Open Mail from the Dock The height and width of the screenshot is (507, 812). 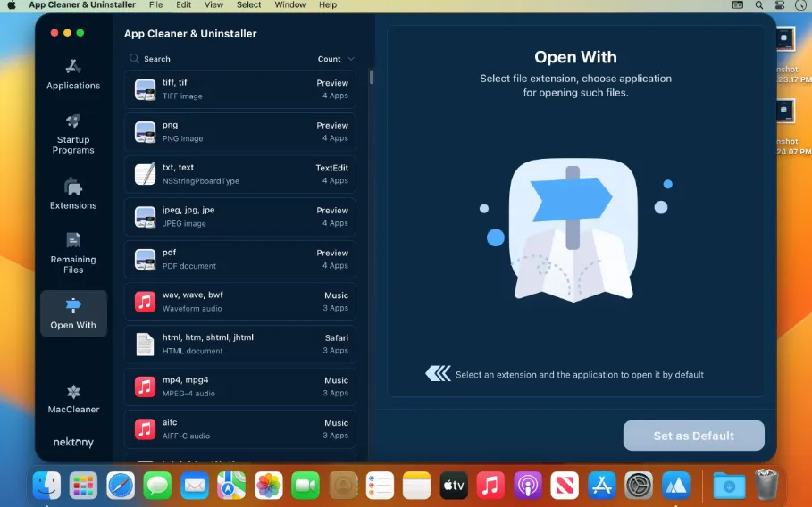[x=195, y=486]
